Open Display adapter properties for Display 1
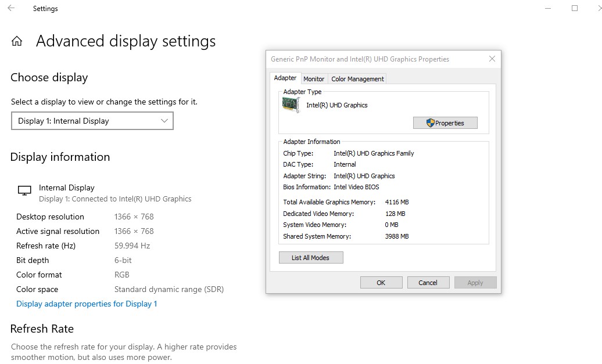The image size is (602, 364). (x=87, y=303)
